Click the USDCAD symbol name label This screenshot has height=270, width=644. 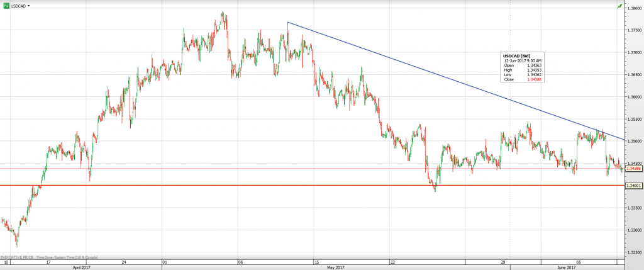(18, 6)
